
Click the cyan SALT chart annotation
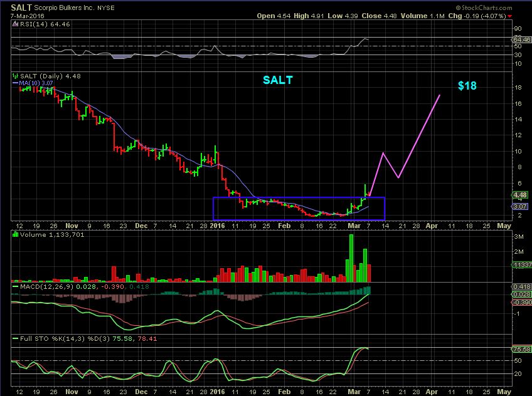pos(278,80)
